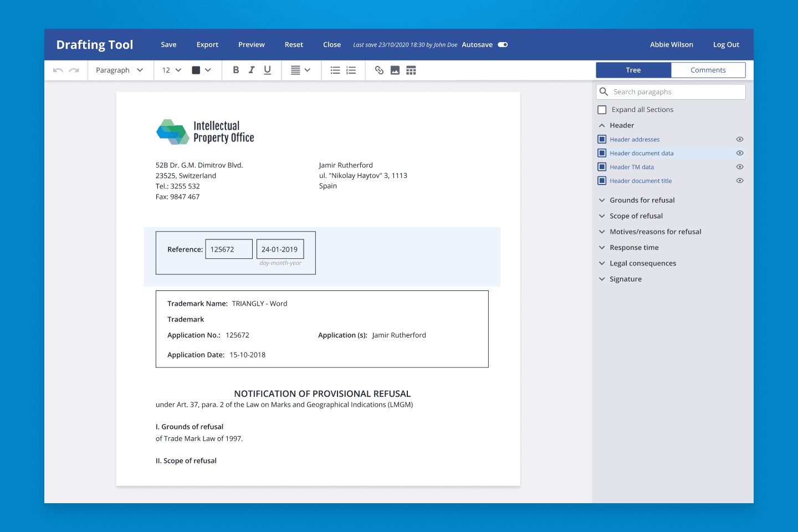Check the Expand all Sections checkbox
This screenshot has height=532, width=798.
tap(602, 110)
